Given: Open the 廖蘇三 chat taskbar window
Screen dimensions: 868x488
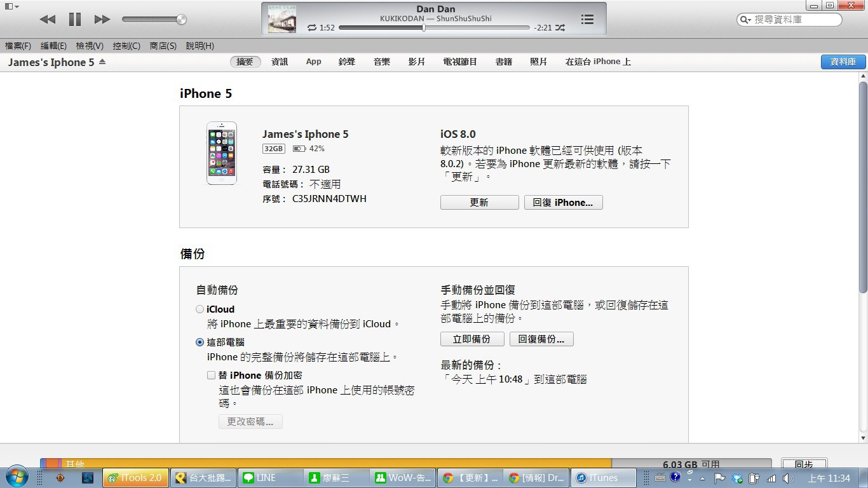Looking at the screenshot, I should [337, 478].
